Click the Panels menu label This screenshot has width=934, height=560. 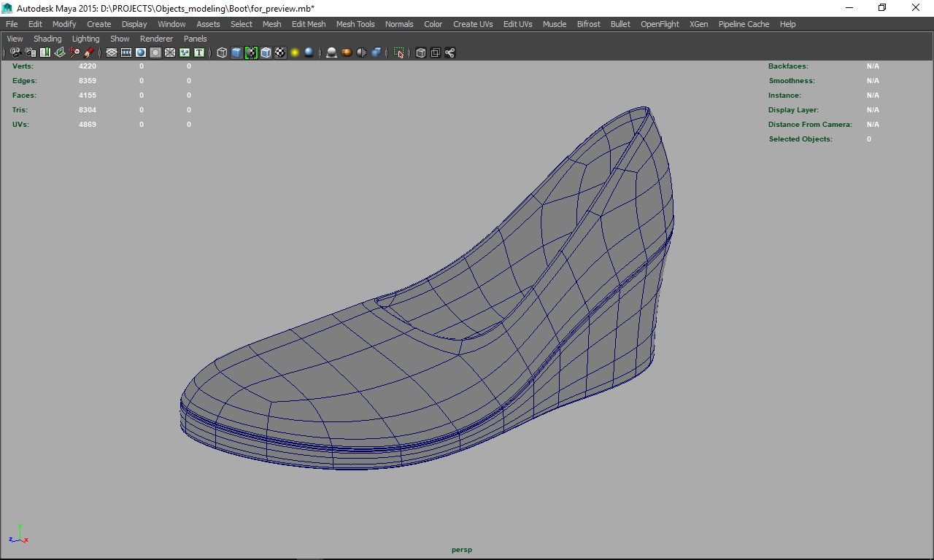coord(195,39)
